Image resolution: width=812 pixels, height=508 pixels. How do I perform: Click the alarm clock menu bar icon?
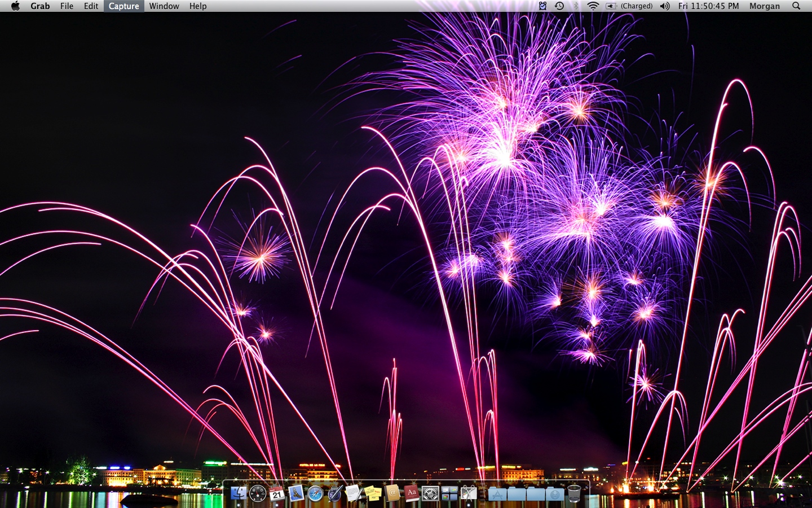(542, 6)
